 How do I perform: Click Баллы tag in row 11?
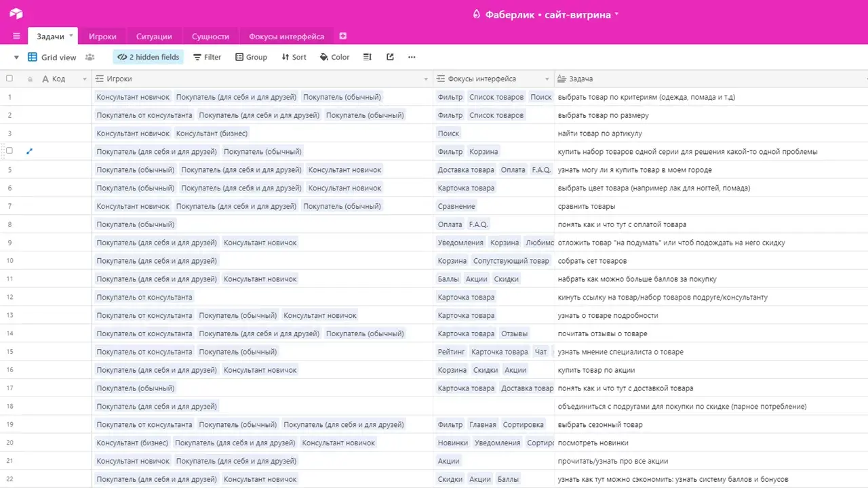click(x=448, y=279)
